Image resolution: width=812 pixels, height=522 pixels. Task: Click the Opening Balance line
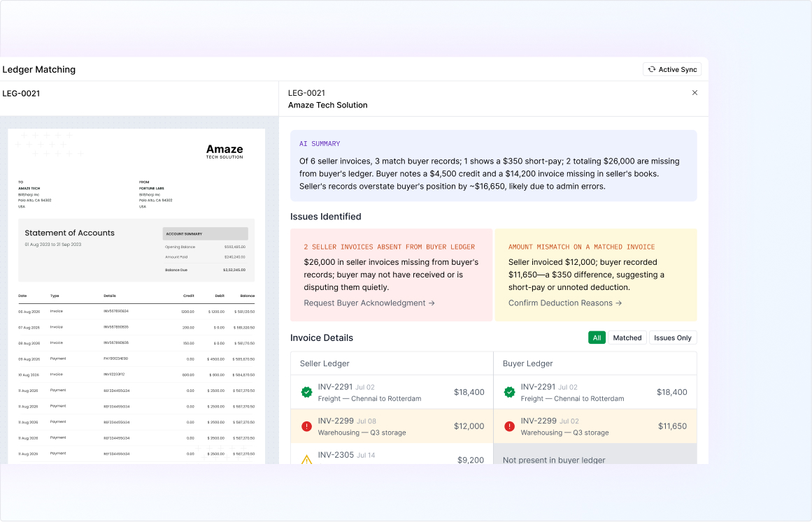[x=205, y=247]
